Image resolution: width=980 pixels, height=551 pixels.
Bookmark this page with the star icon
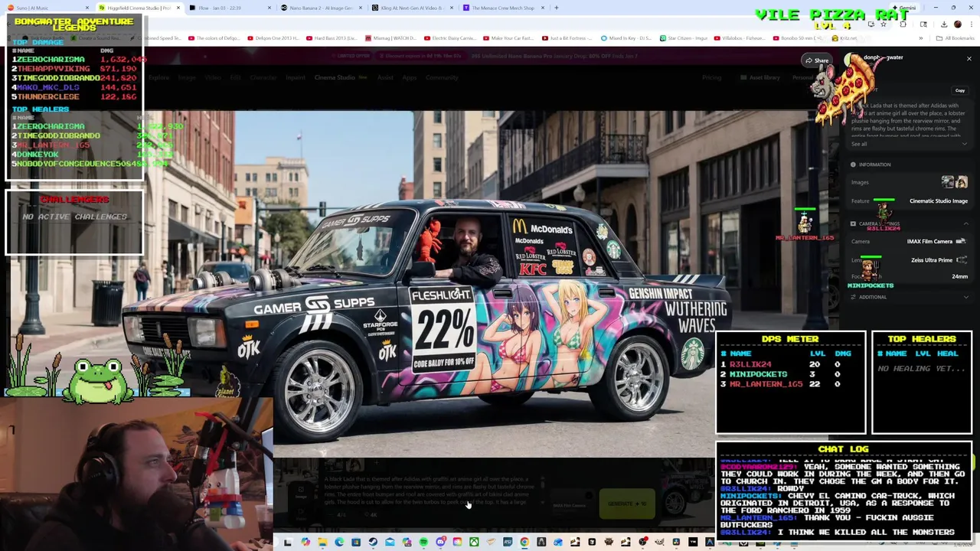pos(884,24)
